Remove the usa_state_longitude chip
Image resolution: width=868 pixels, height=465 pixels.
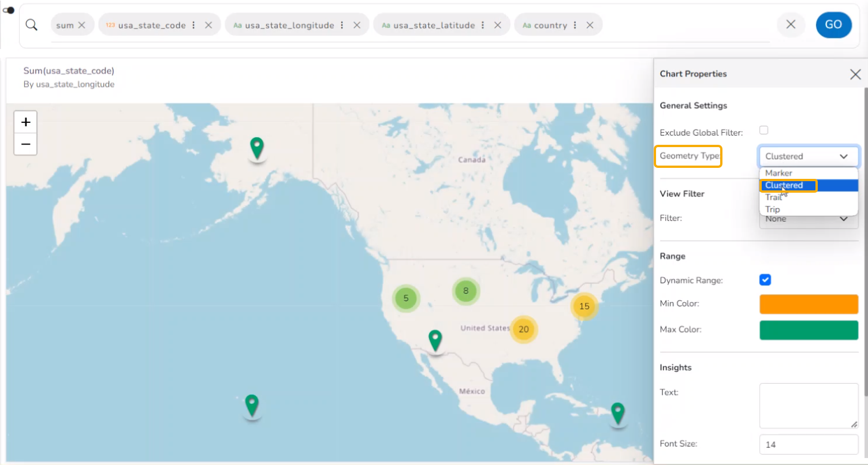[357, 25]
